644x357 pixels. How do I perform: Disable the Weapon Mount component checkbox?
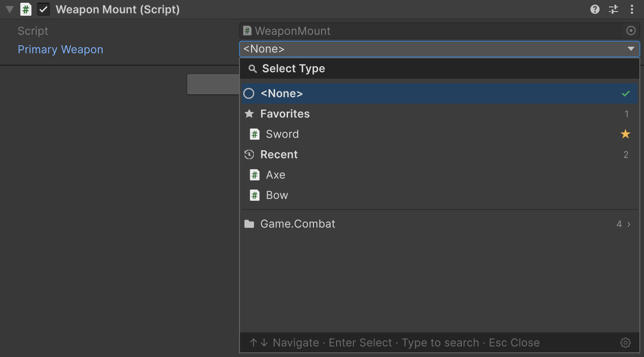click(x=43, y=9)
